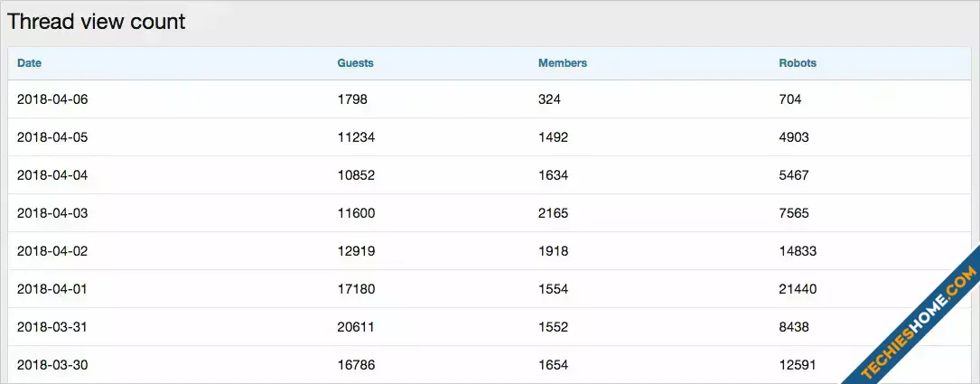Click members value 2165
Image resolution: width=980 pixels, height=384 pixels.
click(553, 213)
